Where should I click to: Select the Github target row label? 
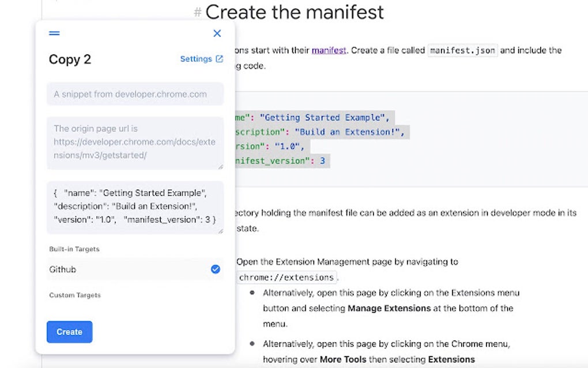click(x=63, y=269)
